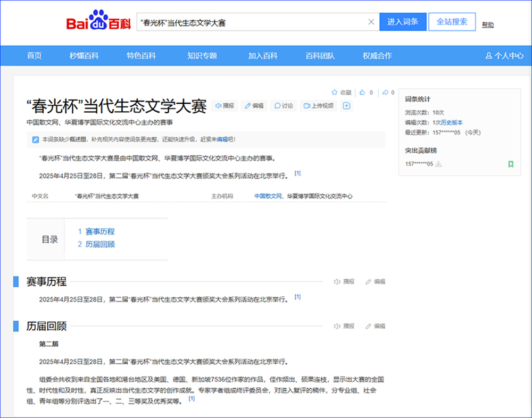Click the share arrow icon

[x=385, y=93]
